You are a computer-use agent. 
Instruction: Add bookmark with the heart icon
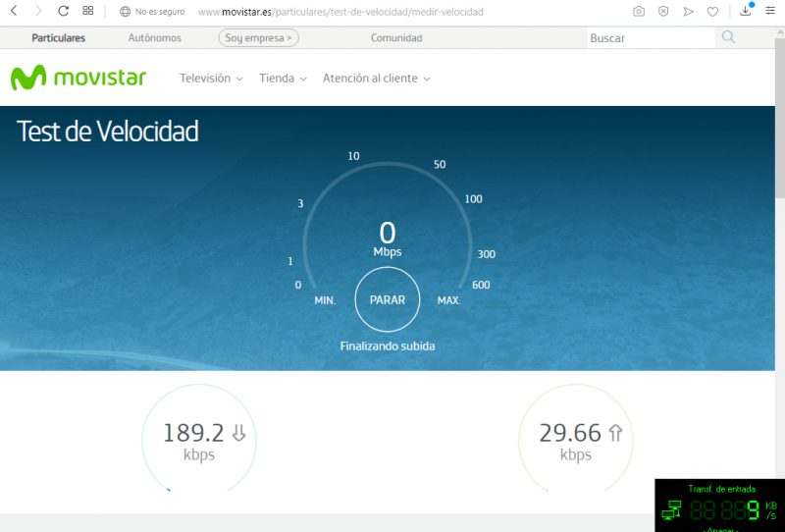click(713, 12)
